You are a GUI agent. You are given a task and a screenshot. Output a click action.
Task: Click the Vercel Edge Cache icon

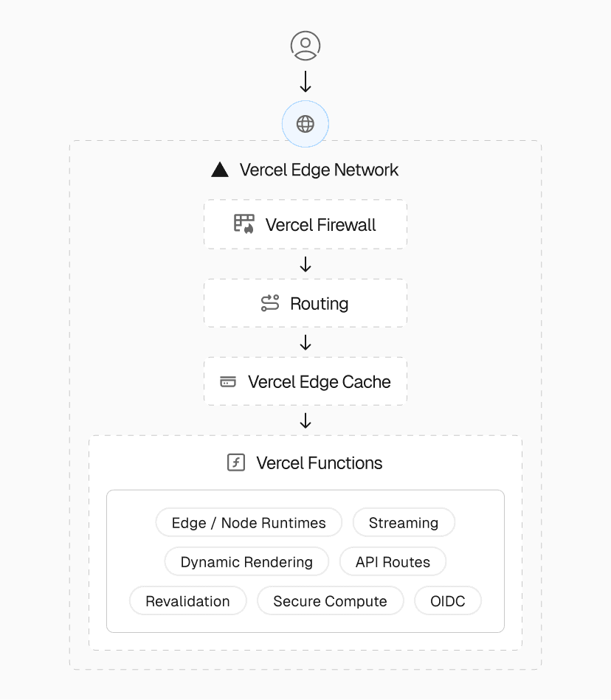[228, 382]
